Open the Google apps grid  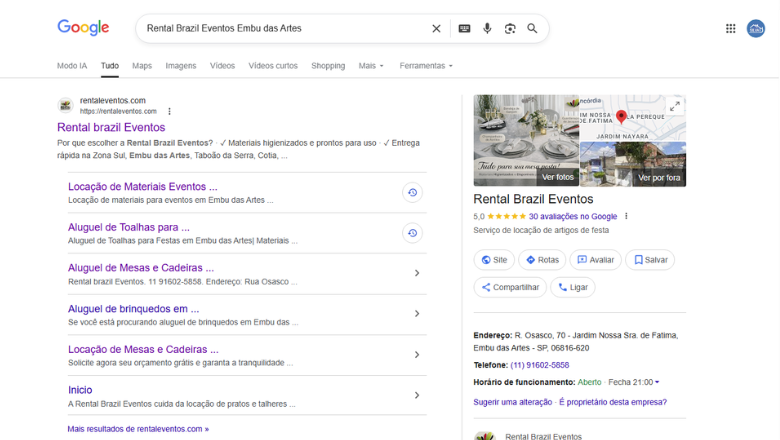point(731,29)
